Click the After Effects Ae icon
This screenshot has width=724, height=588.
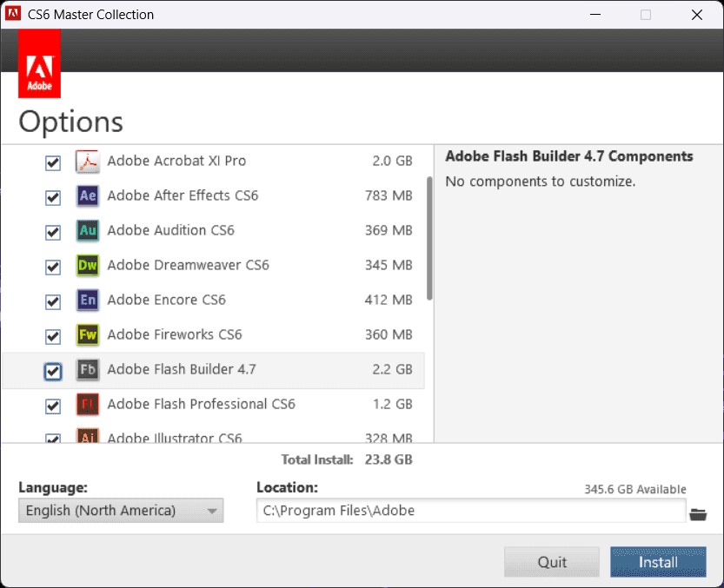point(88,196)
